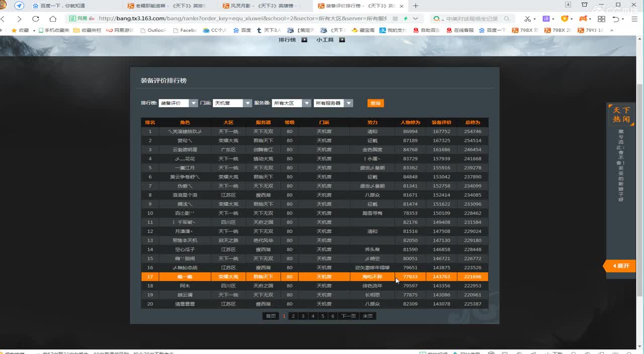
Task: Go to next page via 下一页
Action: pos(348,316)
